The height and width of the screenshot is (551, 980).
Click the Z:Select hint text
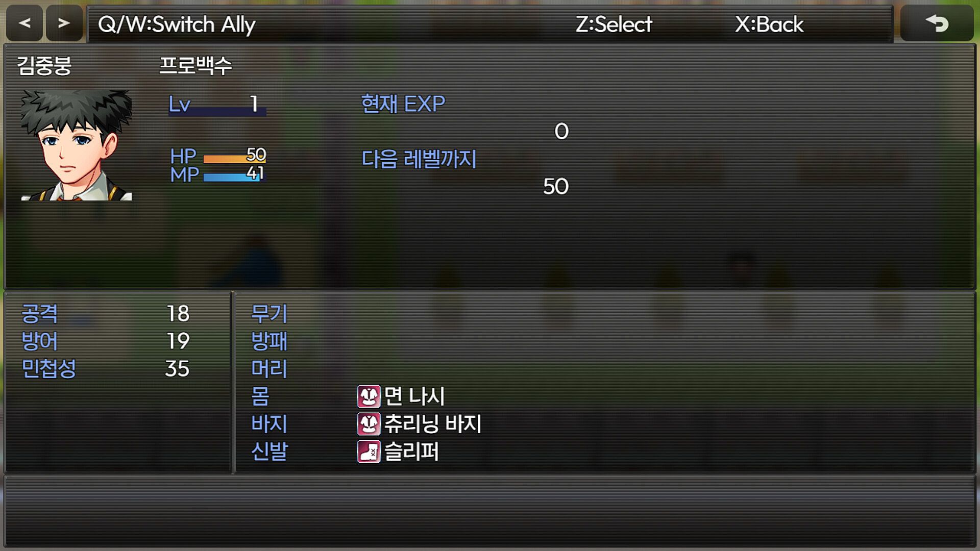tap(614, 24)
